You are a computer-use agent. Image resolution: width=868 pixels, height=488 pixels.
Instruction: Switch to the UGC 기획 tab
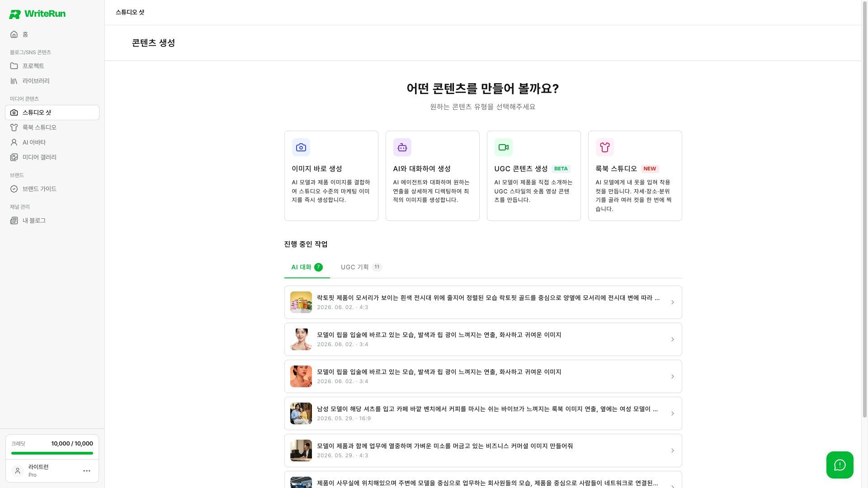pyautogui.click(x=361, y=267)
